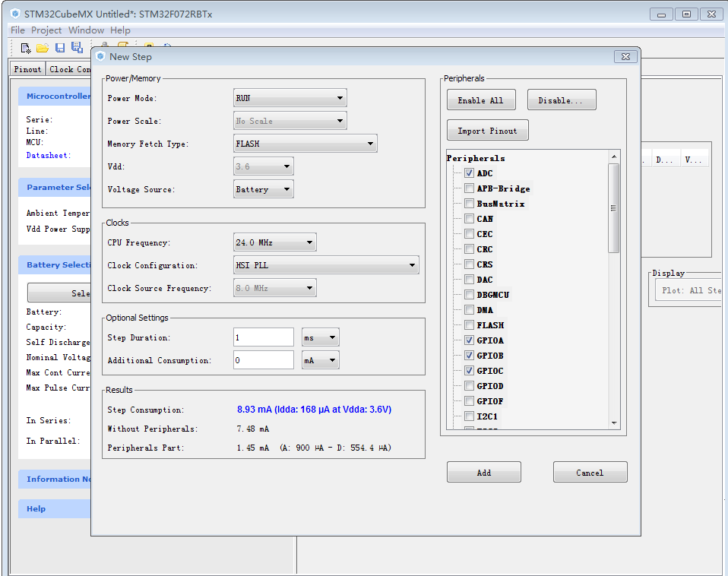Click the Peripherals list scrollbar thumb

click(x=614, y=208)
